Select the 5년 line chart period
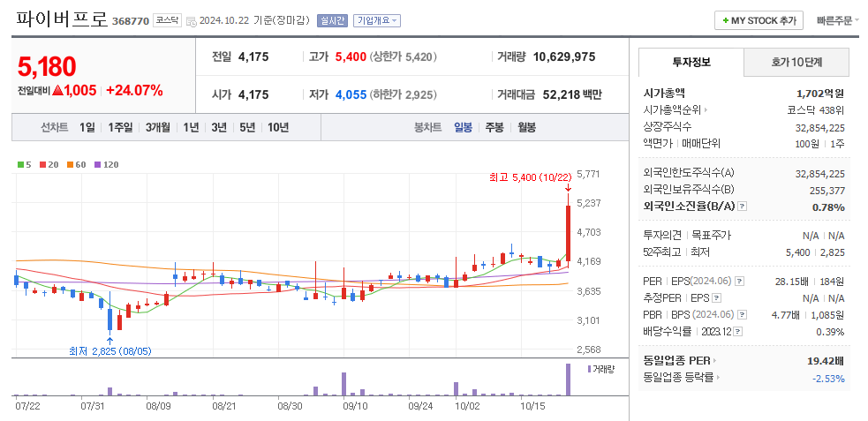The image size is (868, 421). tap(247, 127)
